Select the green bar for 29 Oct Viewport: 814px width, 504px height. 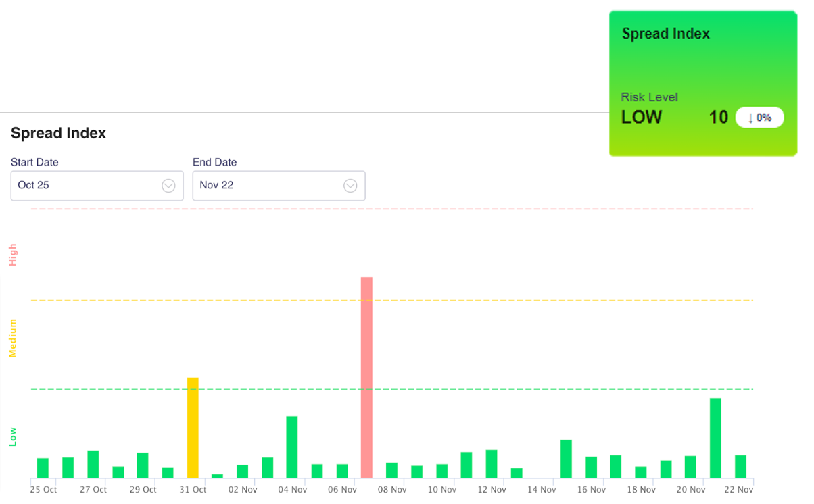click(143, 465)
